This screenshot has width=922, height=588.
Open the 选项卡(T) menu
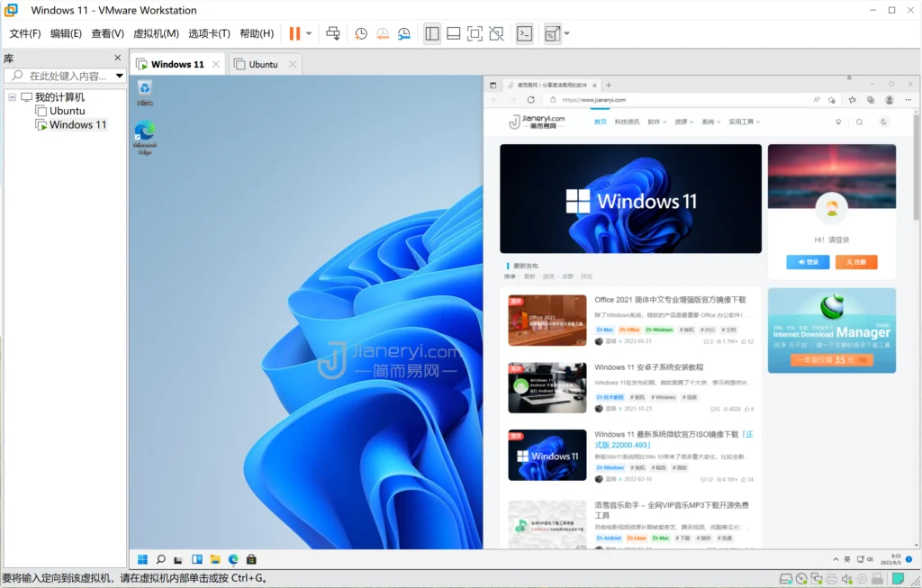pos(209,33)
